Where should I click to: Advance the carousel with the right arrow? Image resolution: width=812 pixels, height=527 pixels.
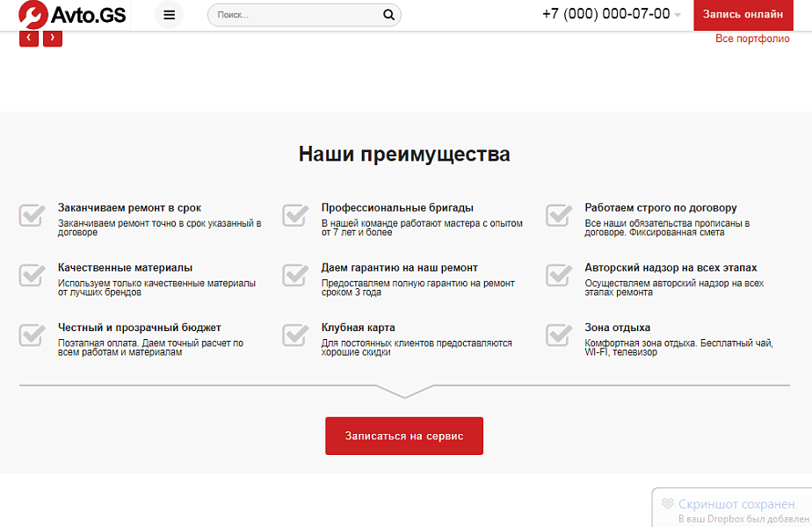pos(52,38)
